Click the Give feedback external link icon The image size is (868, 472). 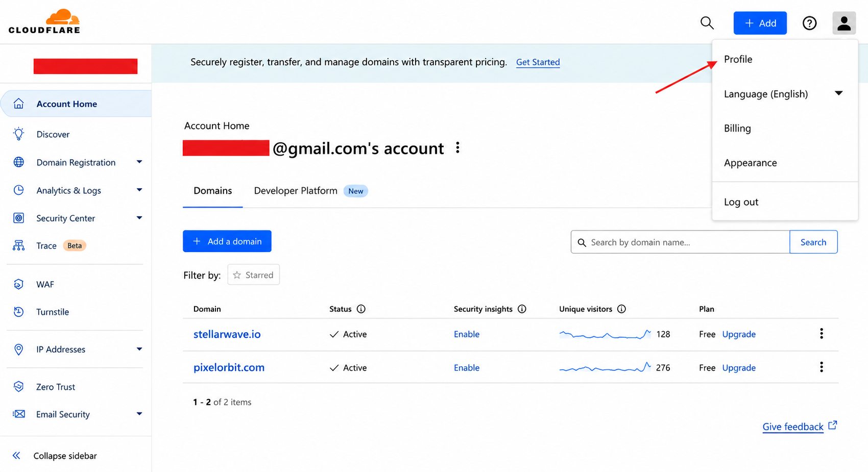pos(833,425)
